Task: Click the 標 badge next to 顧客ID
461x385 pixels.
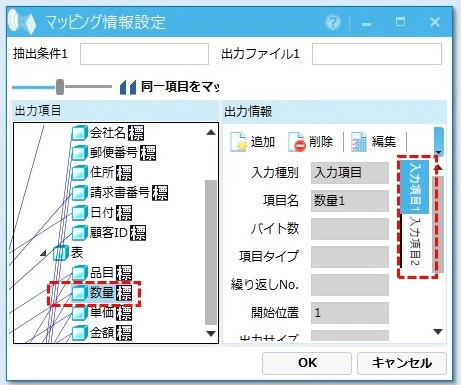Action: (x=138, y=233)
